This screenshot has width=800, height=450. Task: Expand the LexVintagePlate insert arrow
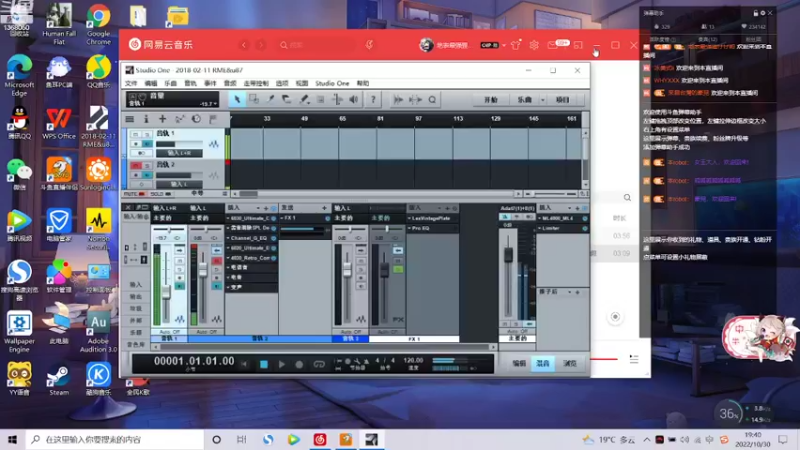(x=409, y=218)
